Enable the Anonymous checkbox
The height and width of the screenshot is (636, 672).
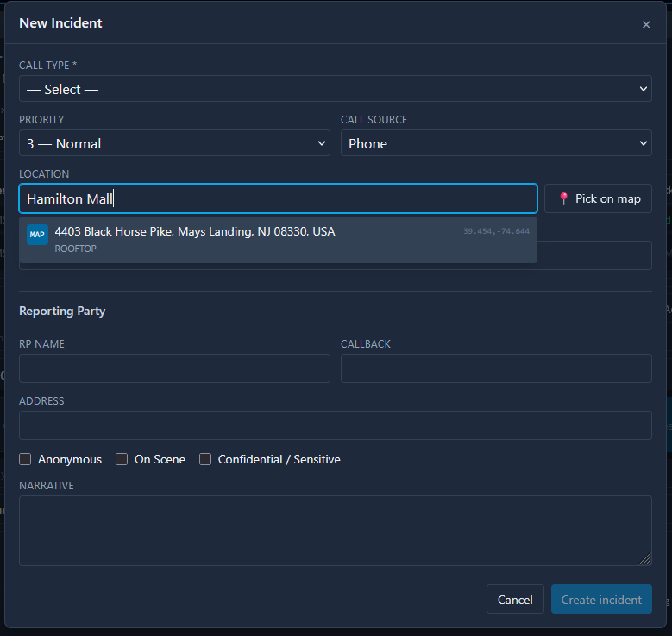pos(25,459)
